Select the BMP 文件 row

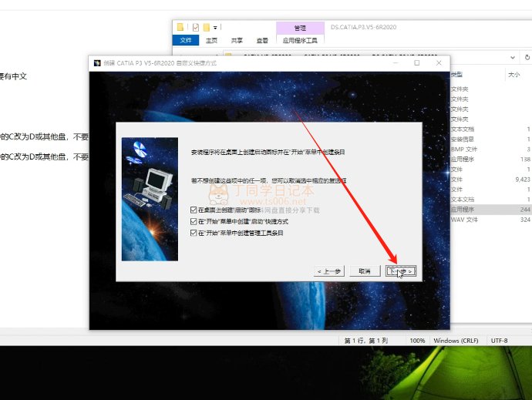490,150
